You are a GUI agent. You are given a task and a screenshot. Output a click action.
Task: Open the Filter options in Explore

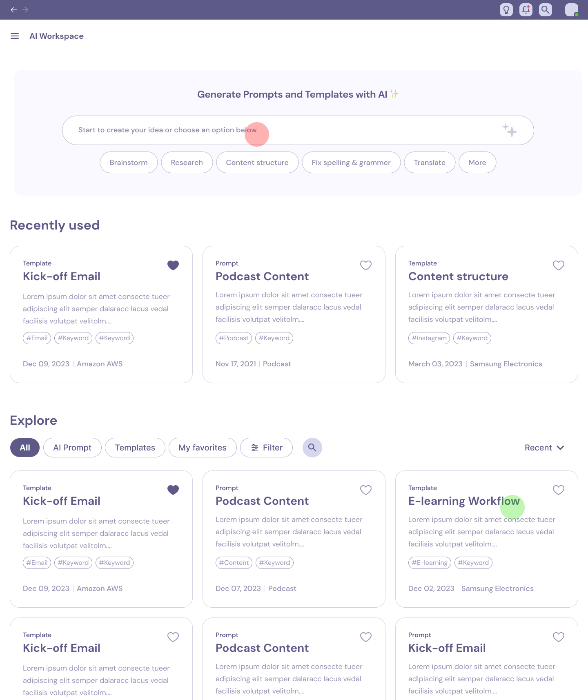267,448
